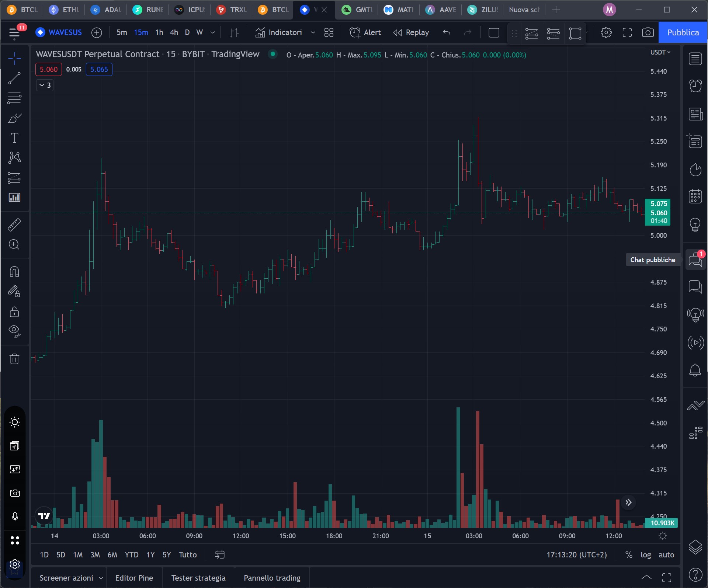Open the forecasting and measurement tools

tap(14, 178)
